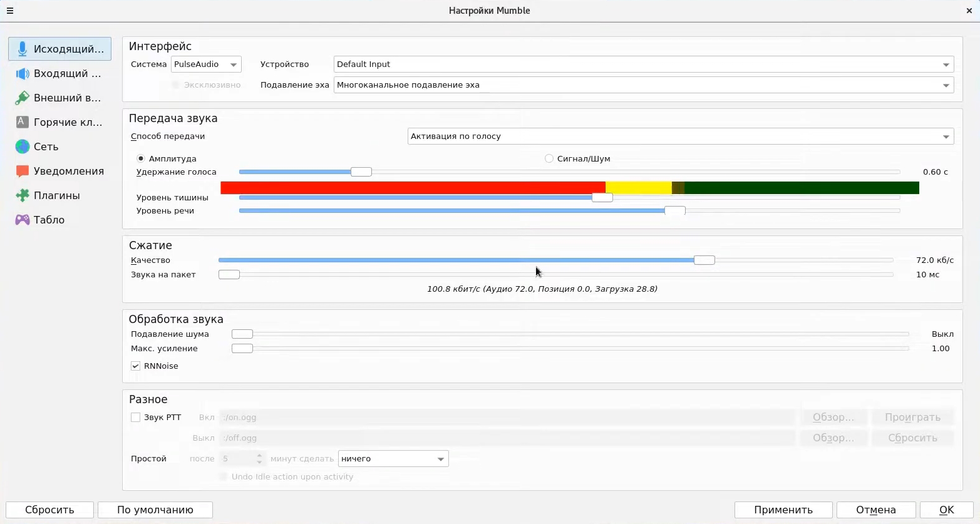This screenshot has width=980, height=524.
Task: Click the globe icon for Сеть
Action: [x=23, y=146]
